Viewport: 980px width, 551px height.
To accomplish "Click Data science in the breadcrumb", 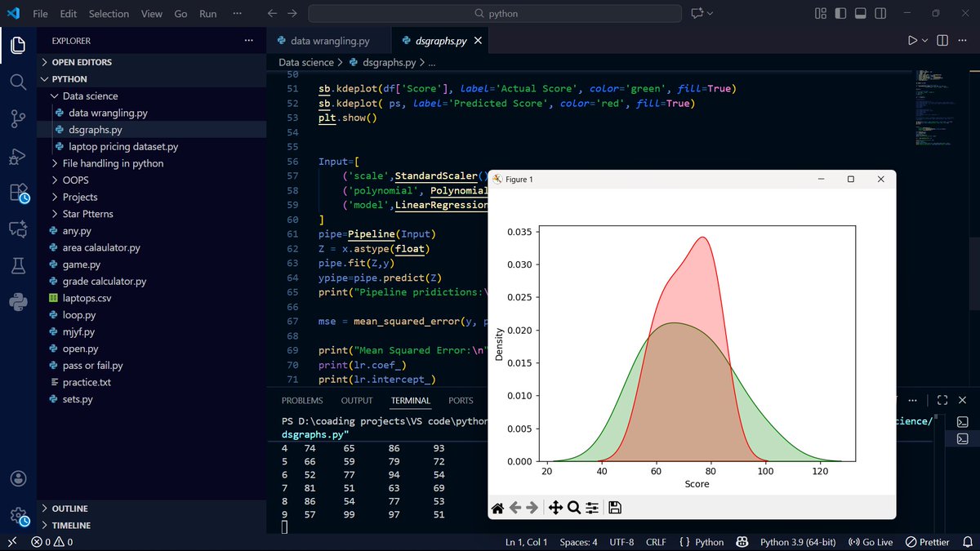I will click(306, 62).
